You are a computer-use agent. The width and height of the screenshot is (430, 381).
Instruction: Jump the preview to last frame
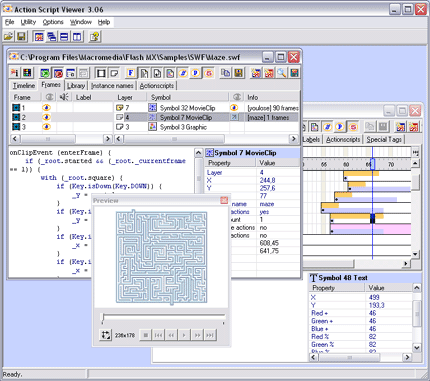coord(210,335)
